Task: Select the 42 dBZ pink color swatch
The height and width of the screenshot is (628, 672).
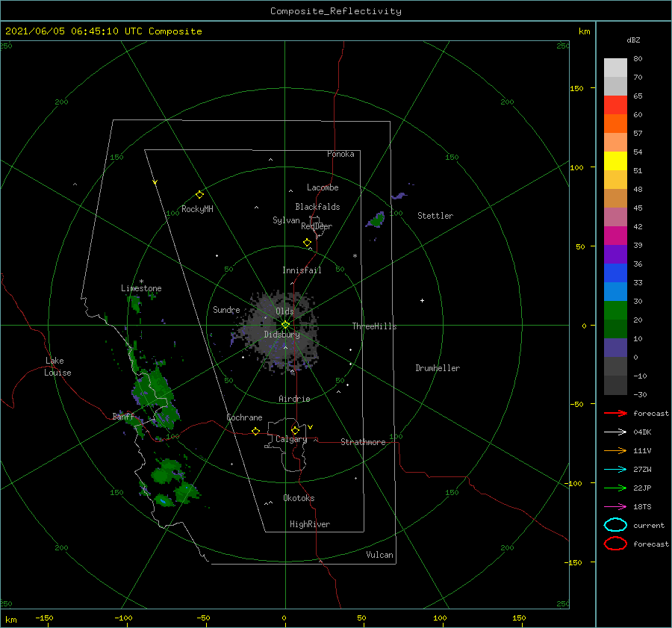Action: [615, 217]
